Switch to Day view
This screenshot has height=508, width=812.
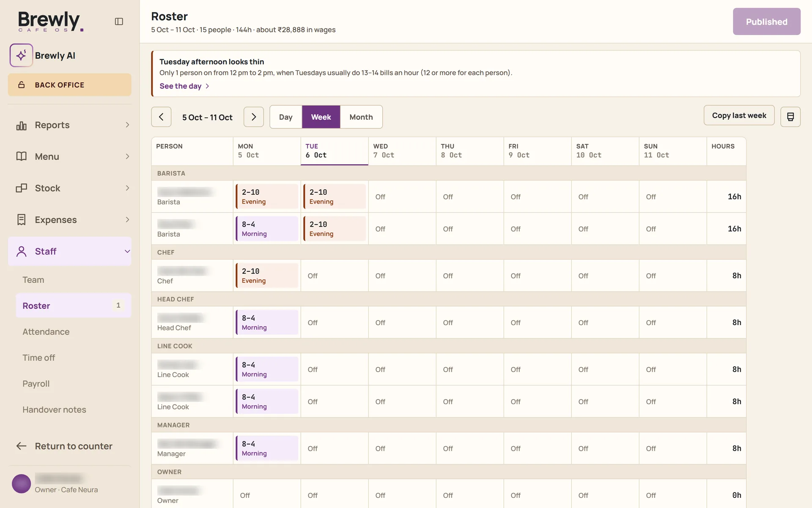click(x=286, y=117)
